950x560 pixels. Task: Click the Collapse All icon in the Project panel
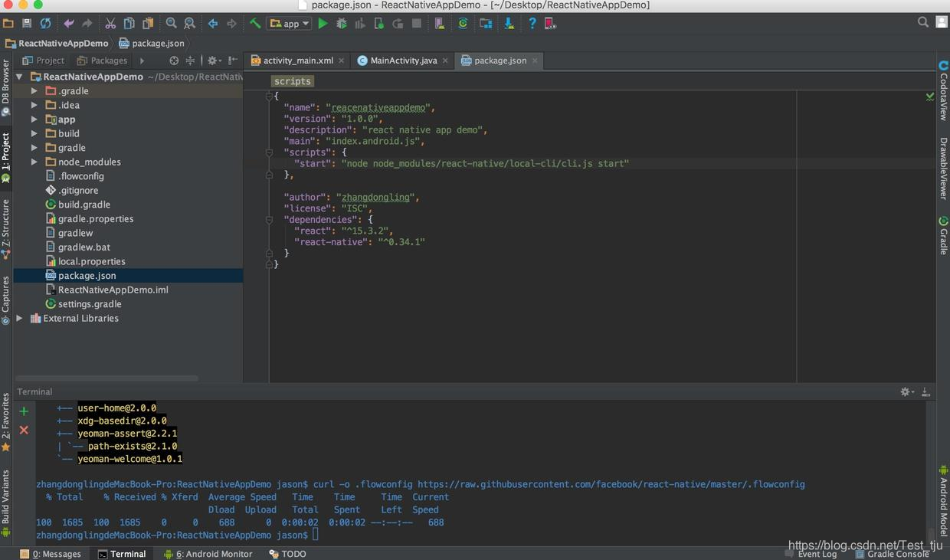coord(190,61)
